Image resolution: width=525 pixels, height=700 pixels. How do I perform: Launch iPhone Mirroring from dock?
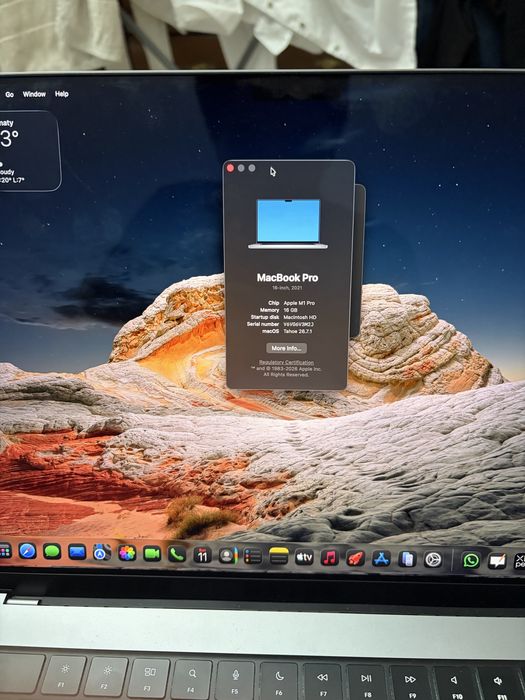point(407,559)
